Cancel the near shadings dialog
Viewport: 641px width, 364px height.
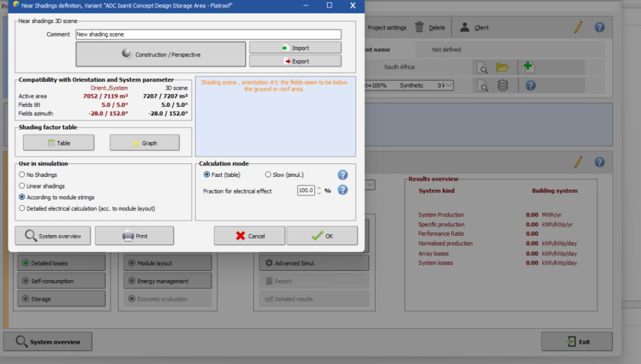[x=249, y=236]
